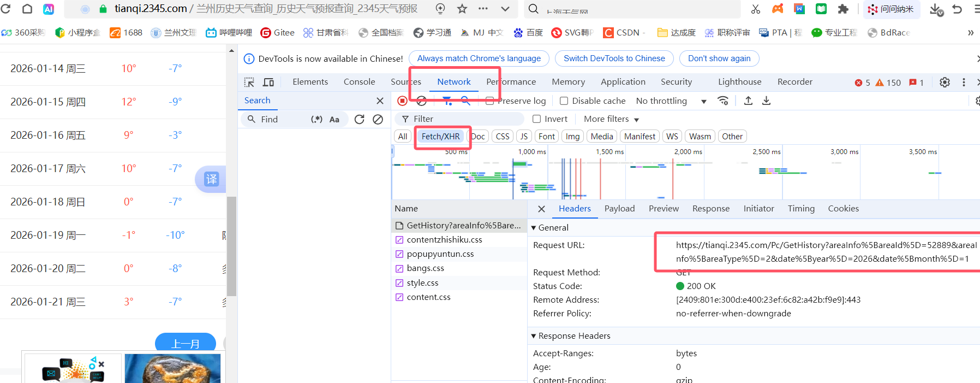Screen dimensions: 980x383
Task: Open the address bar dropdown chevron
Action: [505, 9]
